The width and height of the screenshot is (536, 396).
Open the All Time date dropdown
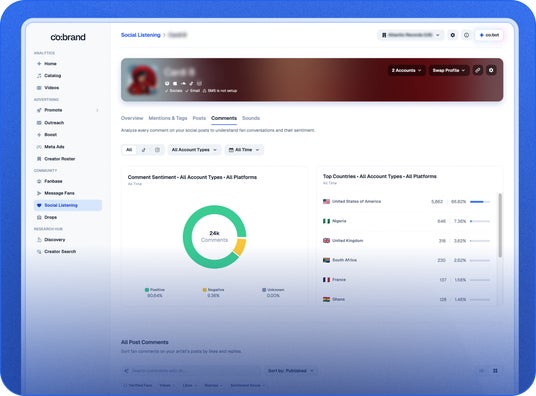[244, 150]
